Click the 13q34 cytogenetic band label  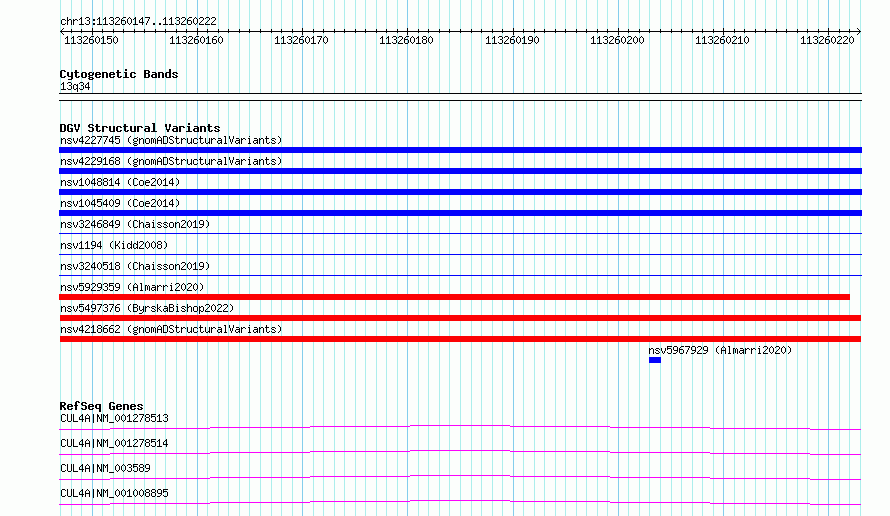pos(75,86)
